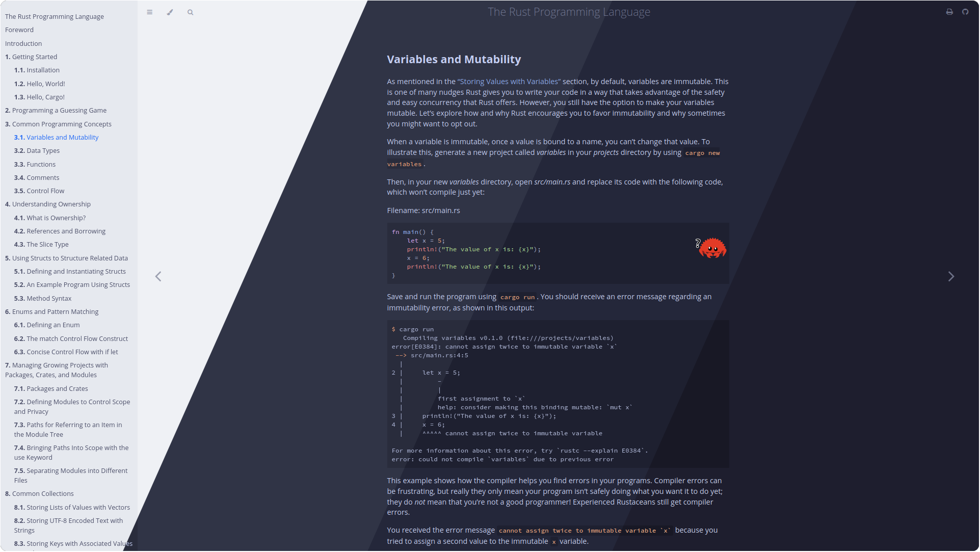Click the Storing Values with Variables link
The width and height of the screenshot is (980, 552).
tap(509, 82)
